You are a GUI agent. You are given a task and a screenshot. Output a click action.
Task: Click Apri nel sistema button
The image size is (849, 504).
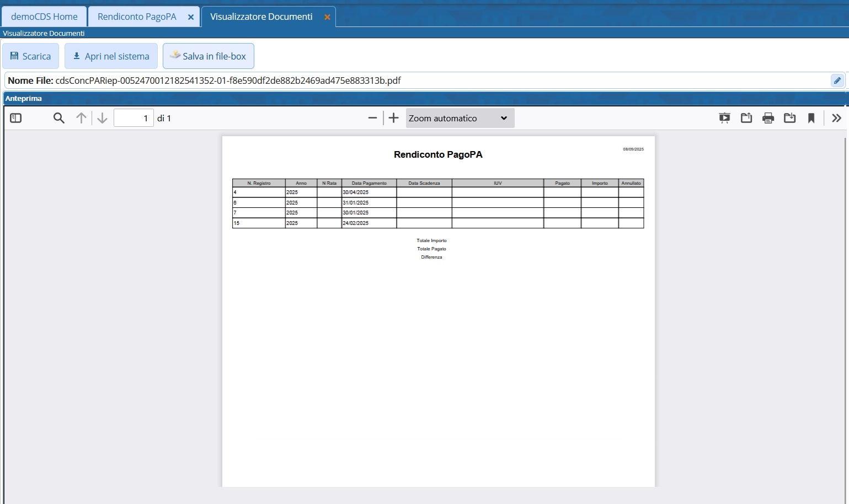pyautogui.click(x=111, y=56)
